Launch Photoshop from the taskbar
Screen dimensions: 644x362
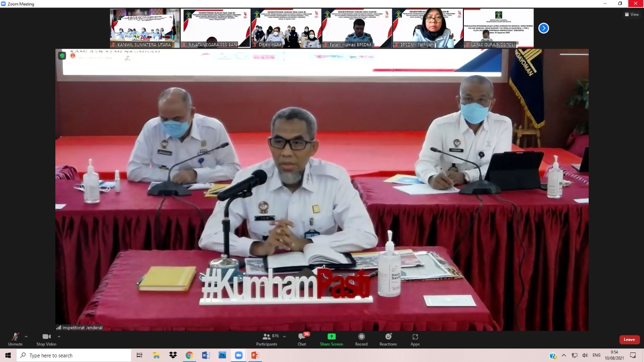tap(222, 355)
